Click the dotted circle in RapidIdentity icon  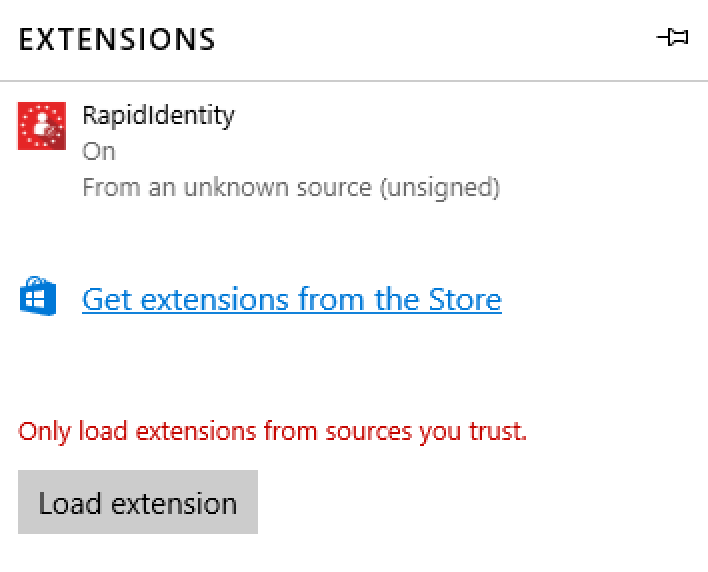point(42,126)
